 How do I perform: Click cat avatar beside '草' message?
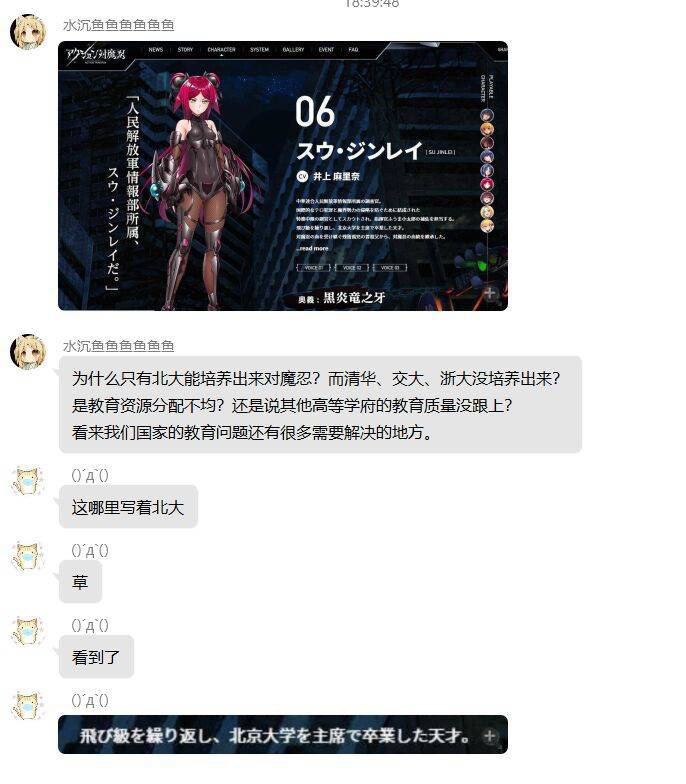click(28, 556)
